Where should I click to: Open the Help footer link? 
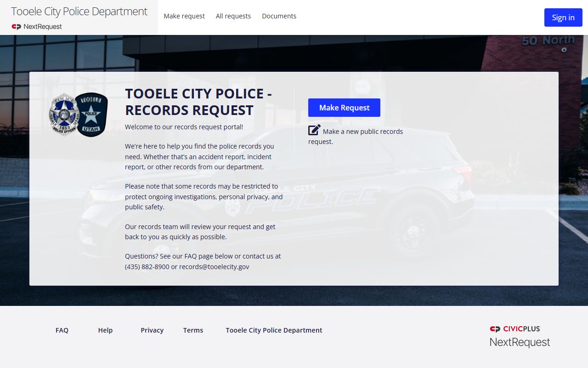coord(105,330)
